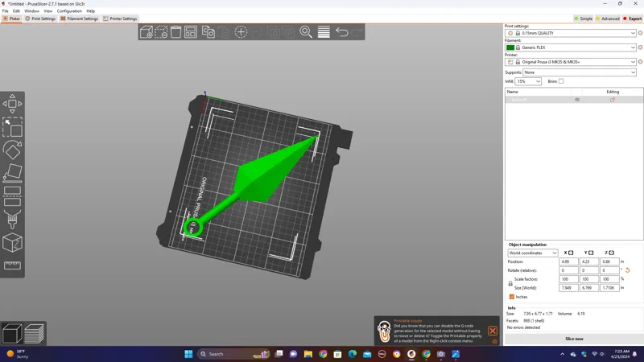Select the Scale tool in left toolbar
The height and width of the screenshot is (362, 644).
(x=12, y=127)
